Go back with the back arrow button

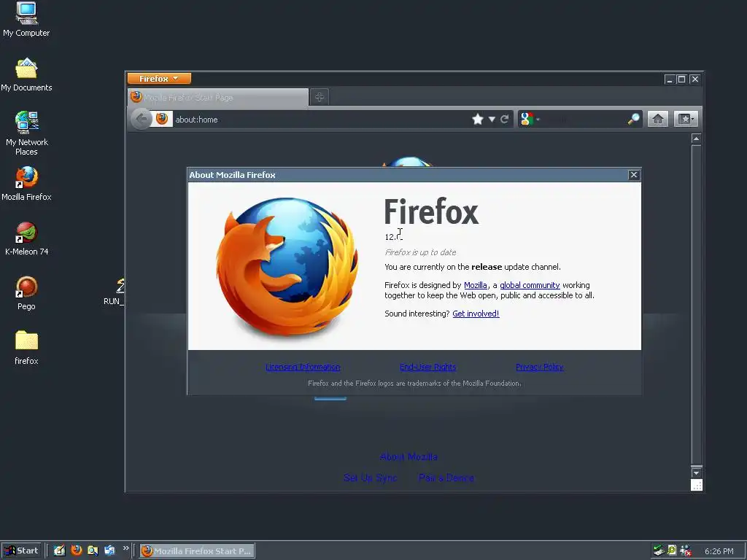pyautogui.click(x=141, y=119)
